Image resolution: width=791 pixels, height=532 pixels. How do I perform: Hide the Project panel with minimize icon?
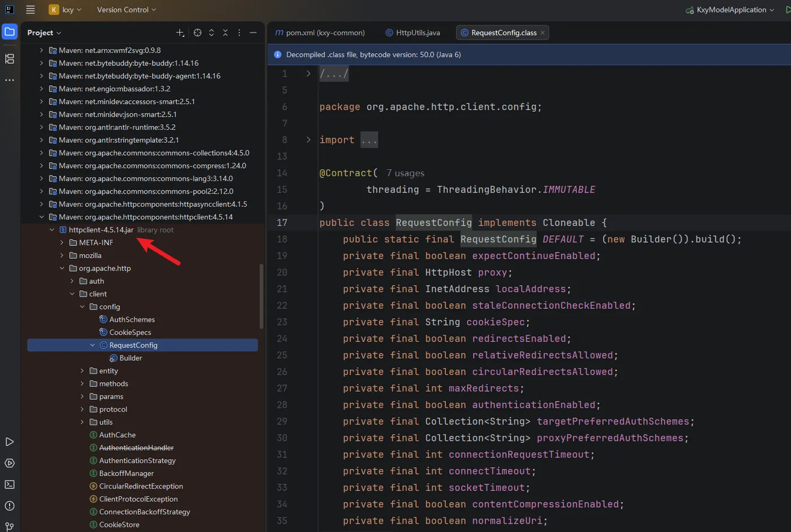coord(253,33)
